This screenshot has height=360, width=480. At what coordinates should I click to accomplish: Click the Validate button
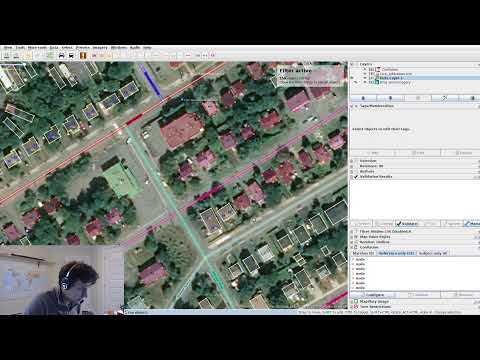(407, 224)
